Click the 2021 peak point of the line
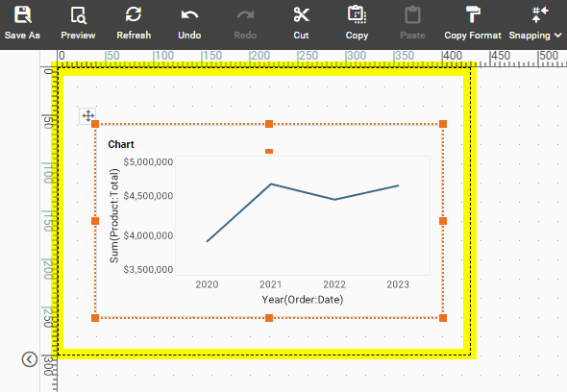This screenshot has height=392, width=567. click(271, 184)
